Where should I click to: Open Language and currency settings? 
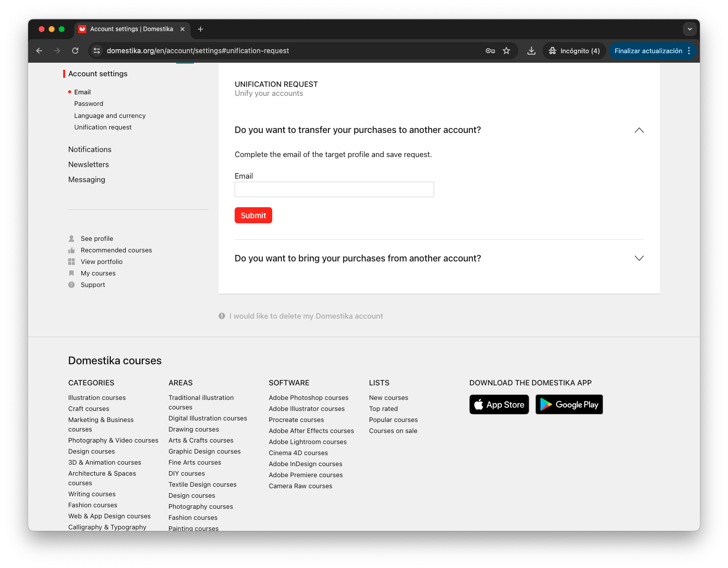[x=110, y=116]
